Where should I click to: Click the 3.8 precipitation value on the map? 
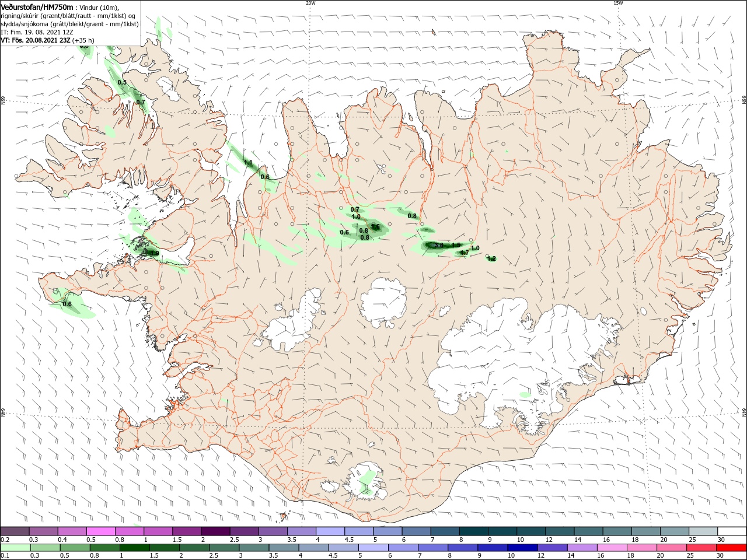click(x=438, y=246)
